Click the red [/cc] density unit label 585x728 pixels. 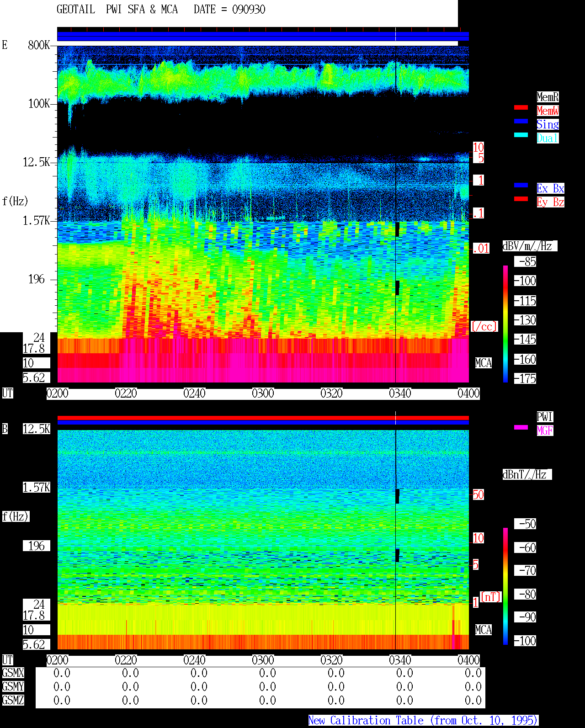(484, 326)
